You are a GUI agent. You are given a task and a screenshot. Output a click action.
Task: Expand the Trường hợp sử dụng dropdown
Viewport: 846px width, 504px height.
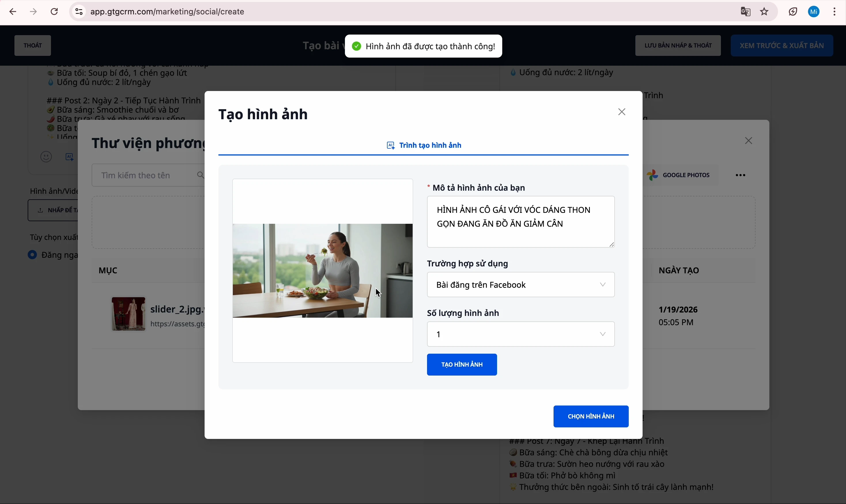(x=520, y=285)
